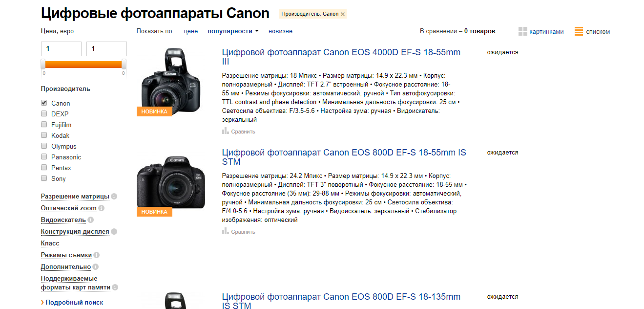644x309 pixels.
Task: Remove the Canon manufacturer filter tag
Action: click(343, 14)
